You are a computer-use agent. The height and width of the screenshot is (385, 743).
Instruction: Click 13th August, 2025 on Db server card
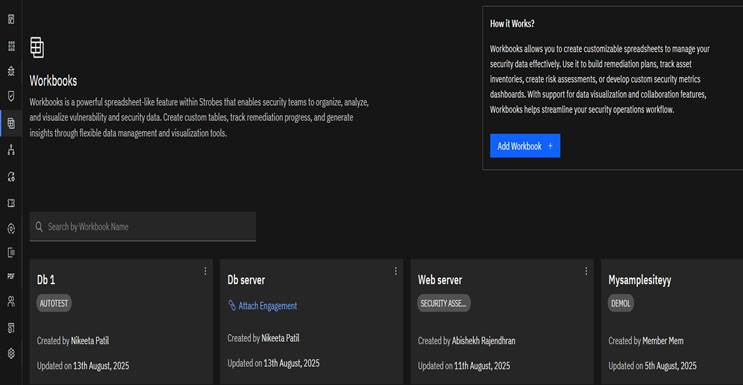coord(291,363)
